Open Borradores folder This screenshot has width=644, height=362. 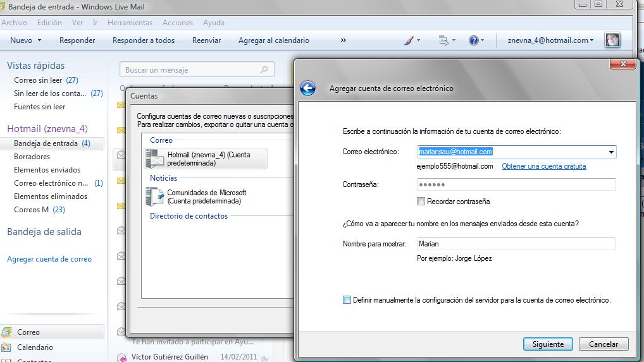[x=32, y=157]
